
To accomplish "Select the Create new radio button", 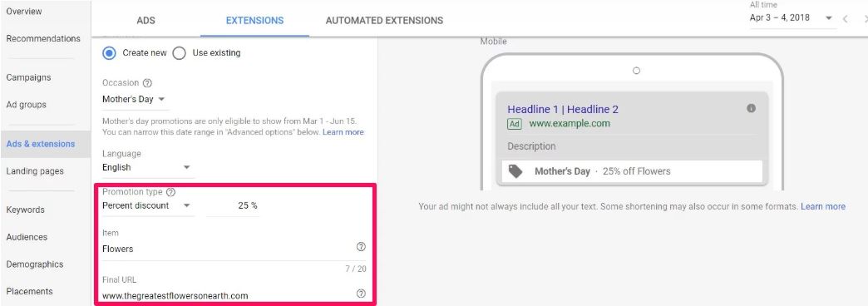I will pyautogui.click(x=110, y=53).
